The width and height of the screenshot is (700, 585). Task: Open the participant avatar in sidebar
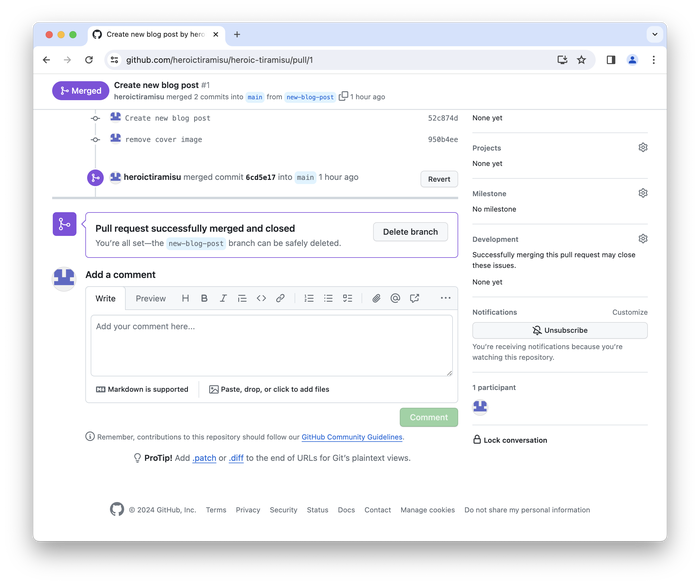[x=480, y=406]
